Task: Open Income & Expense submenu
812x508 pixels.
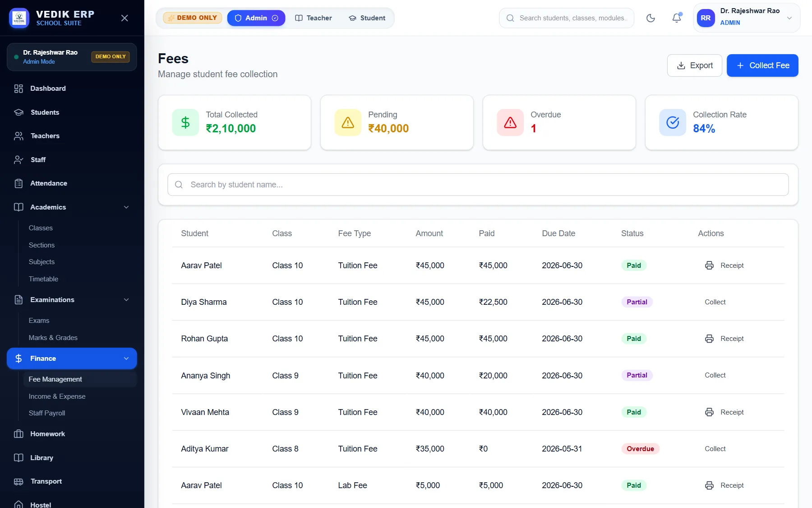Action: click(x=80, y=396)
